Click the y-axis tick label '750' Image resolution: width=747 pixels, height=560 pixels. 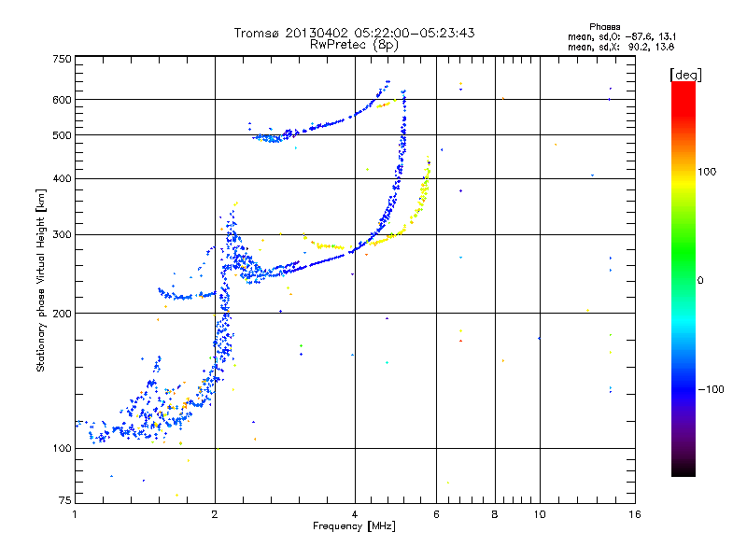tap(62, 59)
